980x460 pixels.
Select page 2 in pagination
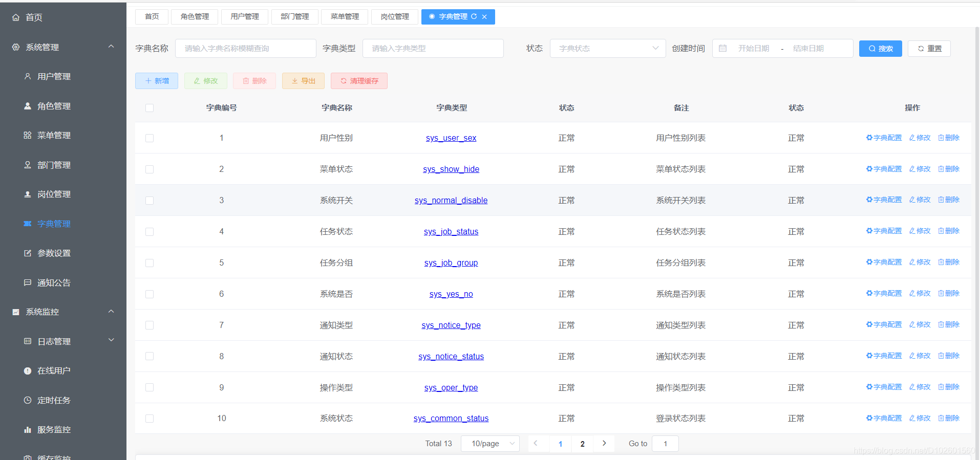[582, 444]
